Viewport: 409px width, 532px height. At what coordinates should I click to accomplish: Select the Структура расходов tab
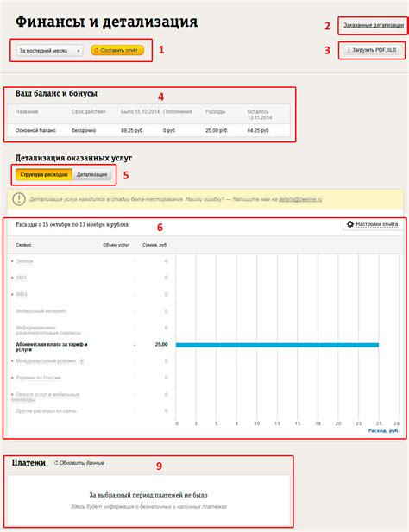pyautogui.click(x=44, y=174)
